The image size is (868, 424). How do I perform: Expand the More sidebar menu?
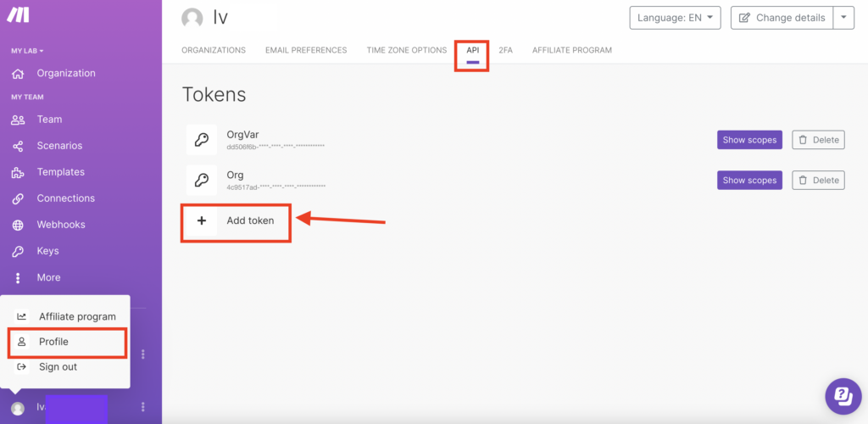pyautogui.click(x=47, y=277)
